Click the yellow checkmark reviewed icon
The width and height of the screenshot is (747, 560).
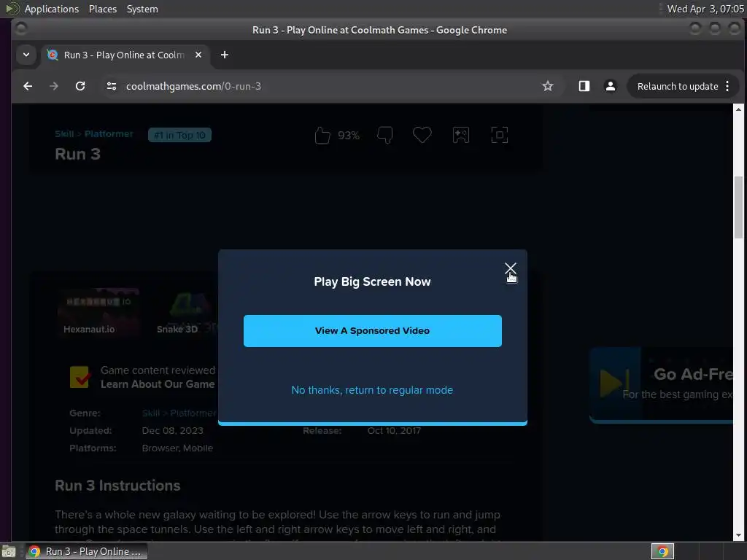[80, 377]
